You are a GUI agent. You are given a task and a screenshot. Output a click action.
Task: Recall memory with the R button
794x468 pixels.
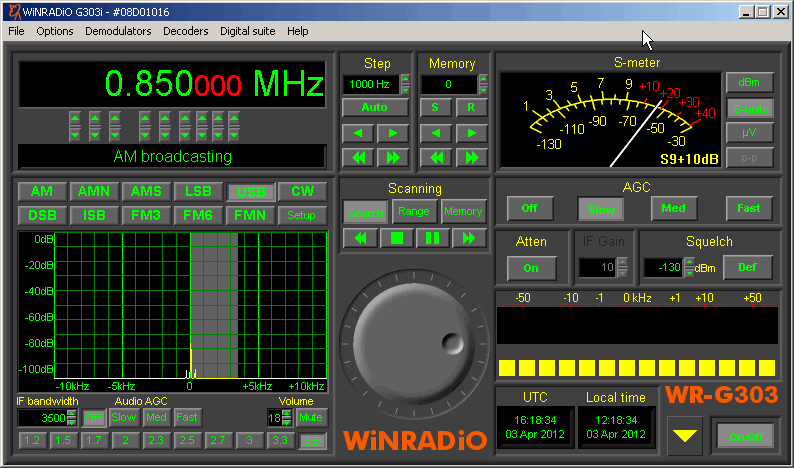tap(471, 107)
